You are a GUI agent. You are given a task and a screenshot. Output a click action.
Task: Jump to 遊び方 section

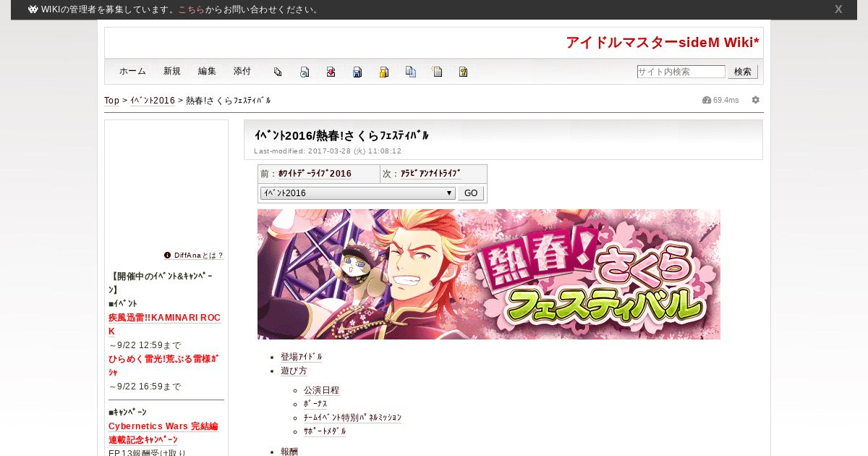294,371
